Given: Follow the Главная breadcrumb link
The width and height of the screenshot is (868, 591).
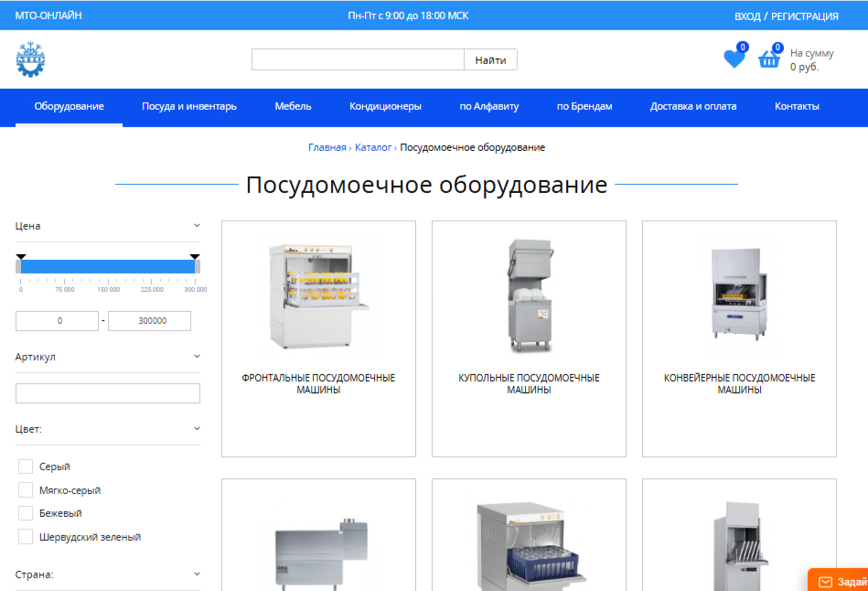Looking at the screenshot, I should [x=327, y=147].
